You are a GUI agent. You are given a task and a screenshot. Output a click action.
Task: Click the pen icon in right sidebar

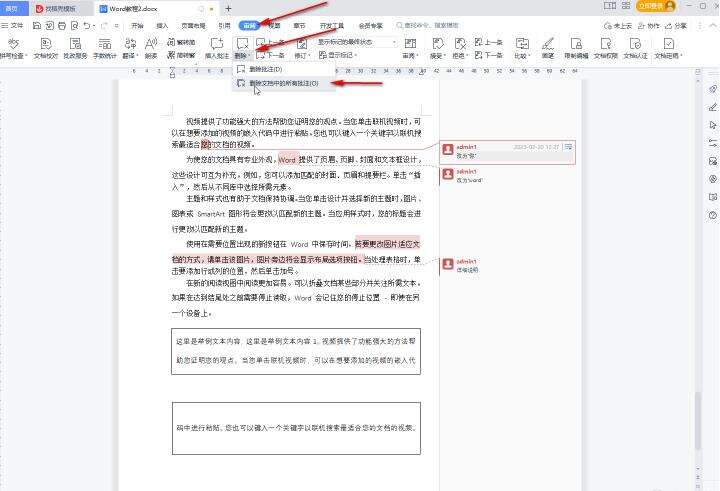point(713,107)
